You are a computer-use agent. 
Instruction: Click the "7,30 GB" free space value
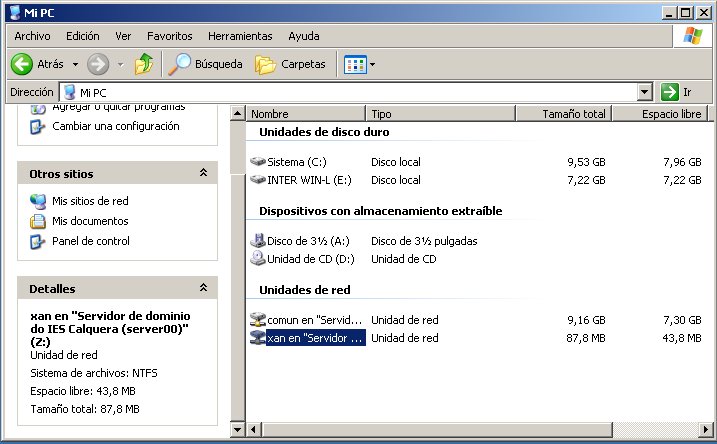(682, 320)
